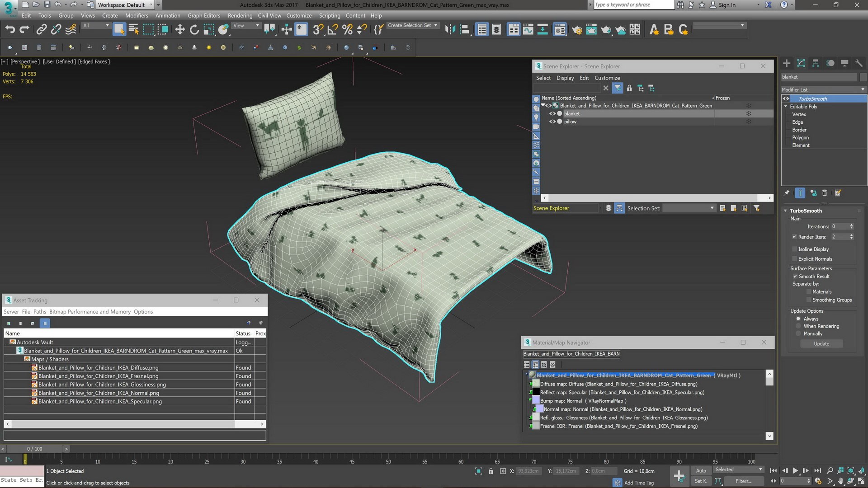Click the Set Key large plus icon

coord(679,475)
